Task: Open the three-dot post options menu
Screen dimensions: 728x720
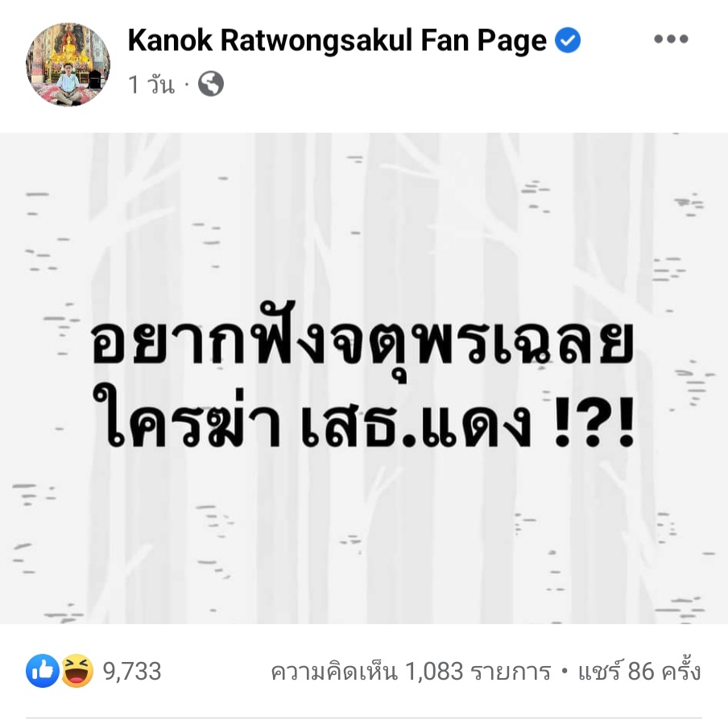Action: (671, 39)
